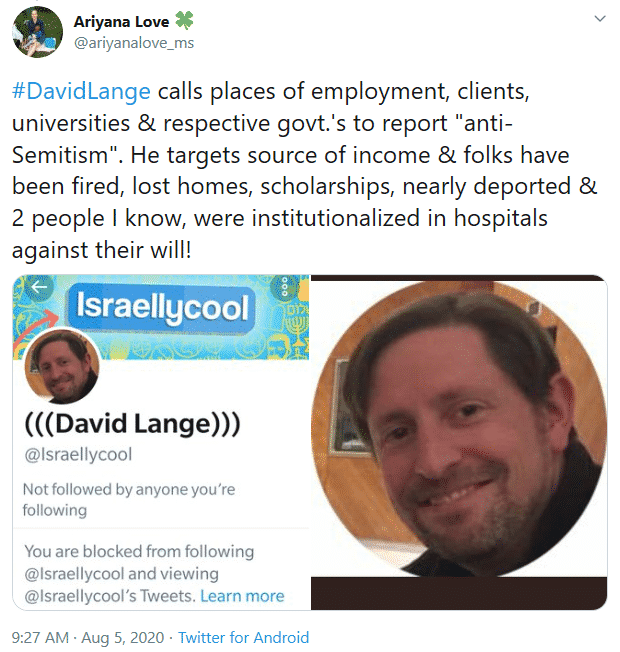620x652 pixels.
Task: Click the 'Not followed by anyone' notice
Action: click(x=129, y=499)
